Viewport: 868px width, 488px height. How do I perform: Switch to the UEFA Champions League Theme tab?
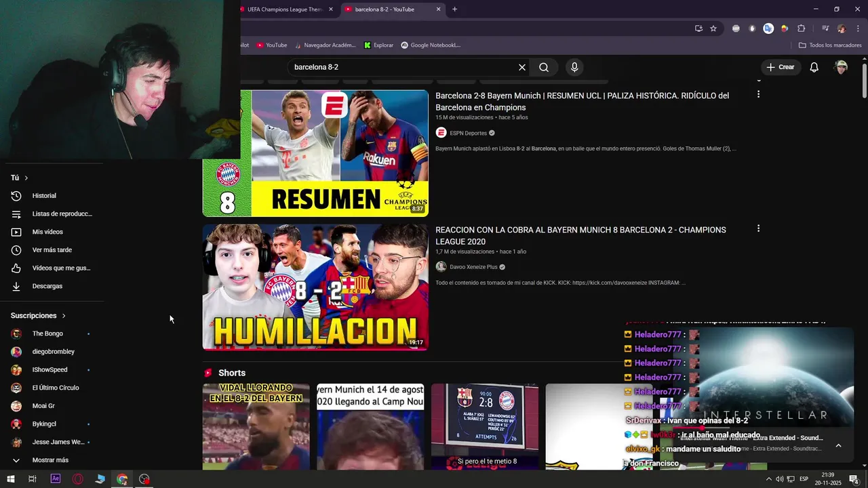pos(285,9)
